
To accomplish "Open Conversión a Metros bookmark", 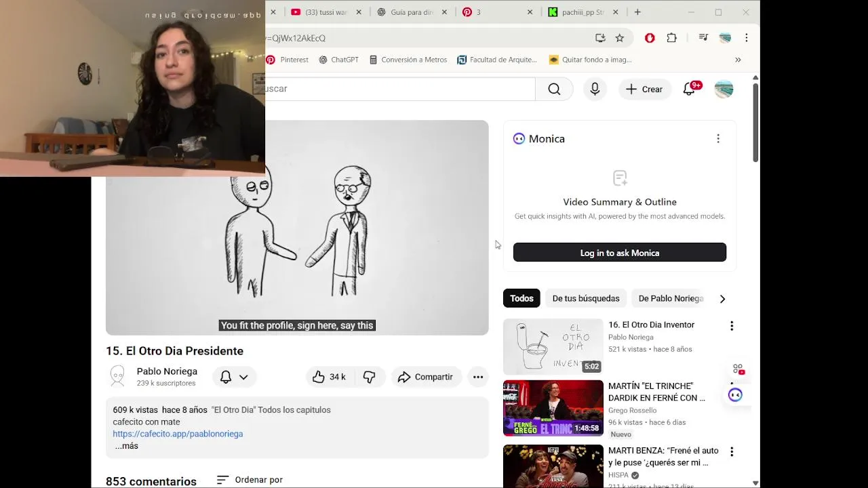I will [x=408, y=60].
